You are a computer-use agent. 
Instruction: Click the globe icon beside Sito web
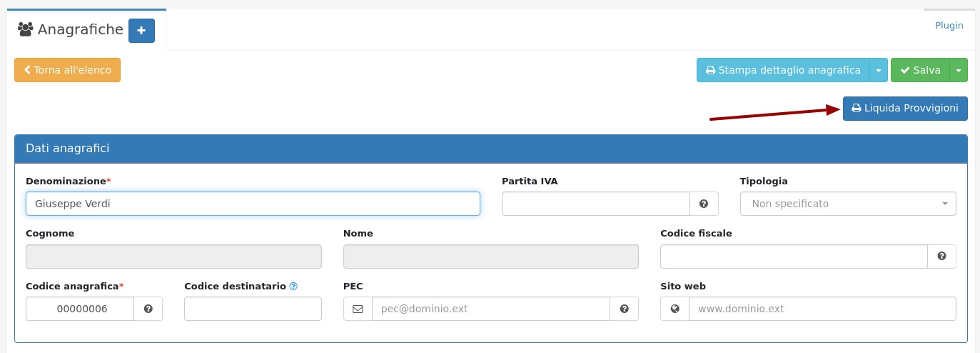pos(675,309)
